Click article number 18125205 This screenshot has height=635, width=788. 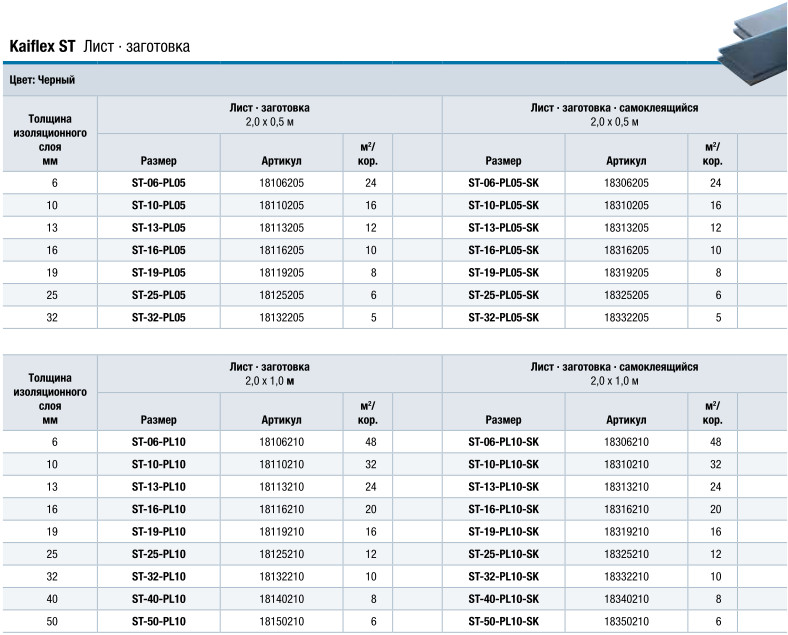(281, 295)
